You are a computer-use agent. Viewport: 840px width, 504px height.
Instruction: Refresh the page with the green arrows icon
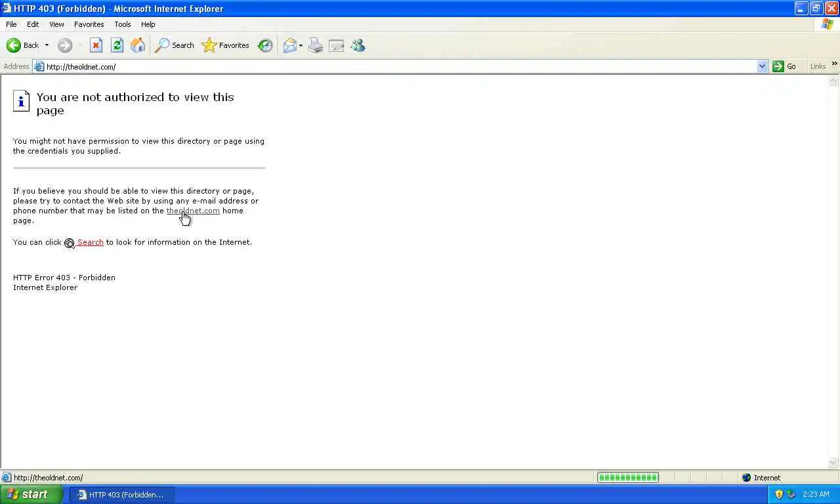click(x=117, y=45)
